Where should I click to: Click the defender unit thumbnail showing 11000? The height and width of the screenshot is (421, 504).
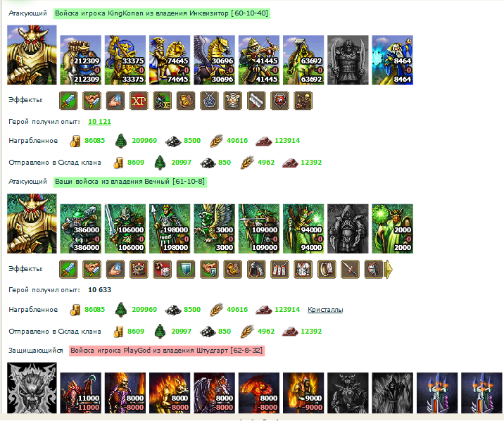[81, 393]
